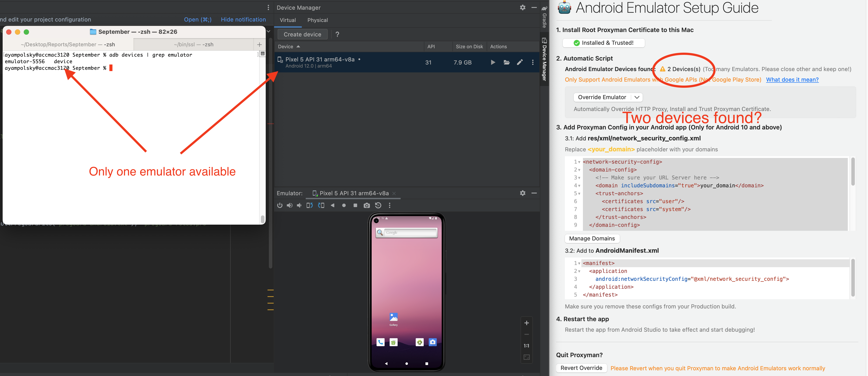Open the emulator's snapshots folder icon
Image resolution: width=868 pixels, height=376 pixels.
click(506, 62)
